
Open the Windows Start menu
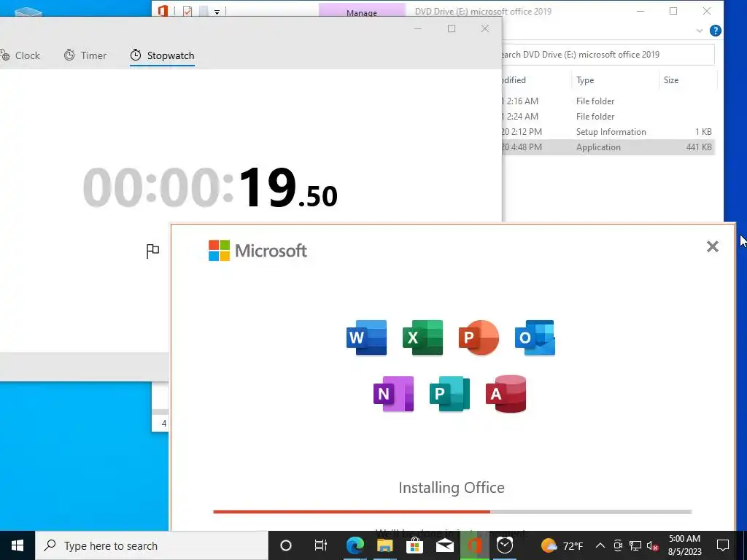(18, 545)
